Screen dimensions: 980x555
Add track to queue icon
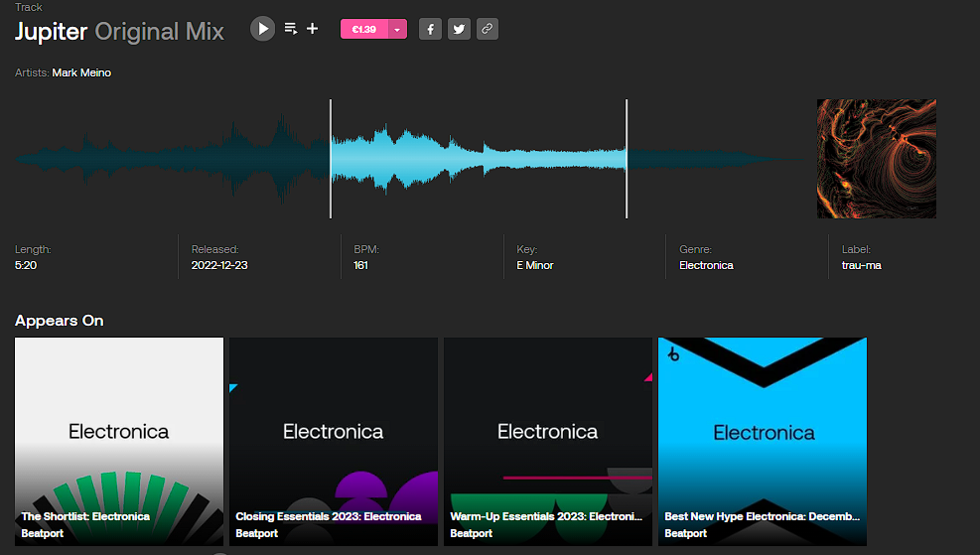(291, 29)
